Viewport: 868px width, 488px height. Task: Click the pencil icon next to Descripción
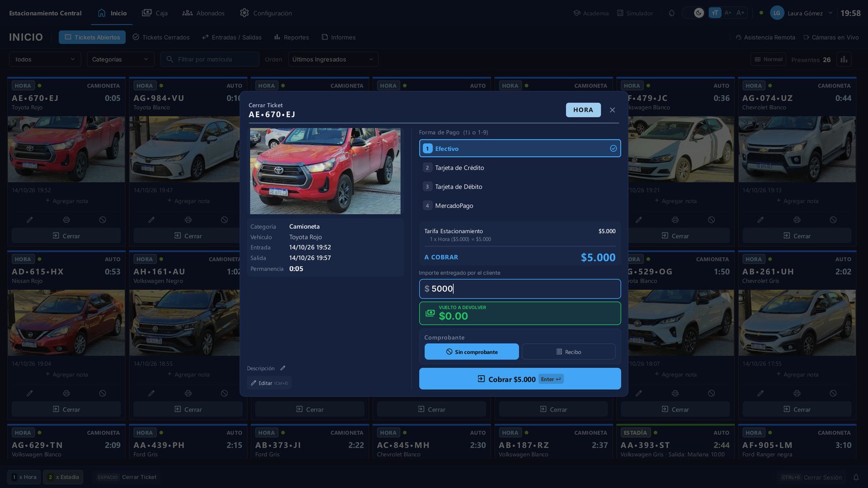click(283, 368)
